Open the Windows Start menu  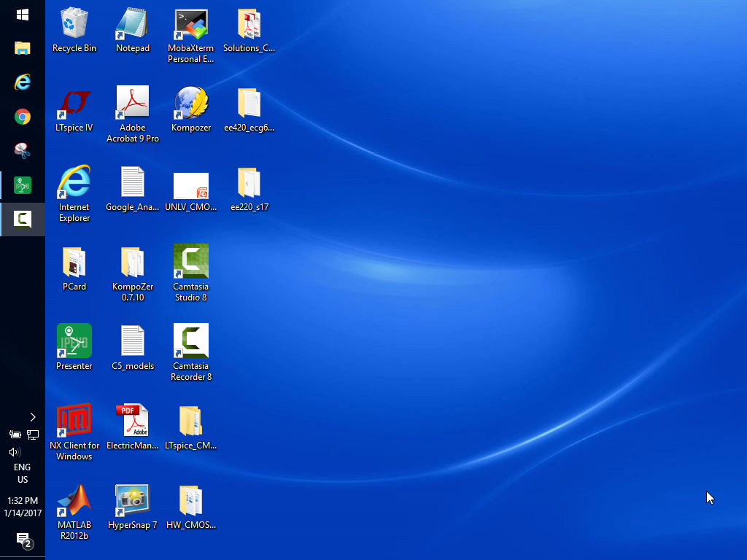coord(23,15)
